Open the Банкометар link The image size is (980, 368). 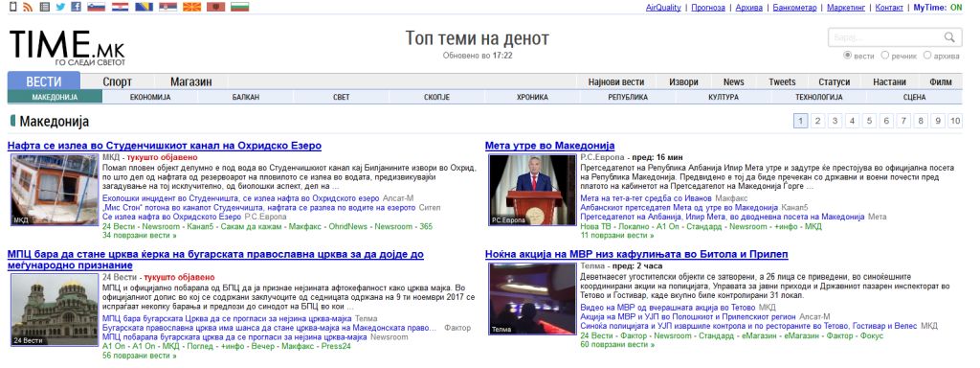click(x=794, y=8)
